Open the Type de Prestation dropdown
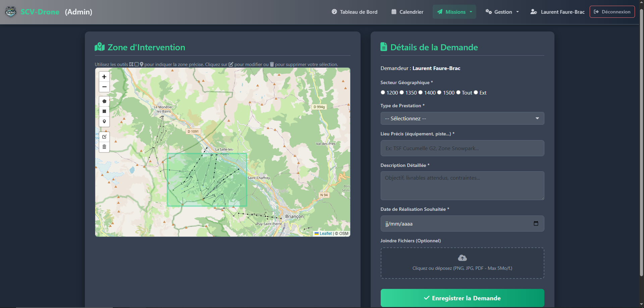The height and width of the screenshot is (308, 644). (x=462, y=118)
